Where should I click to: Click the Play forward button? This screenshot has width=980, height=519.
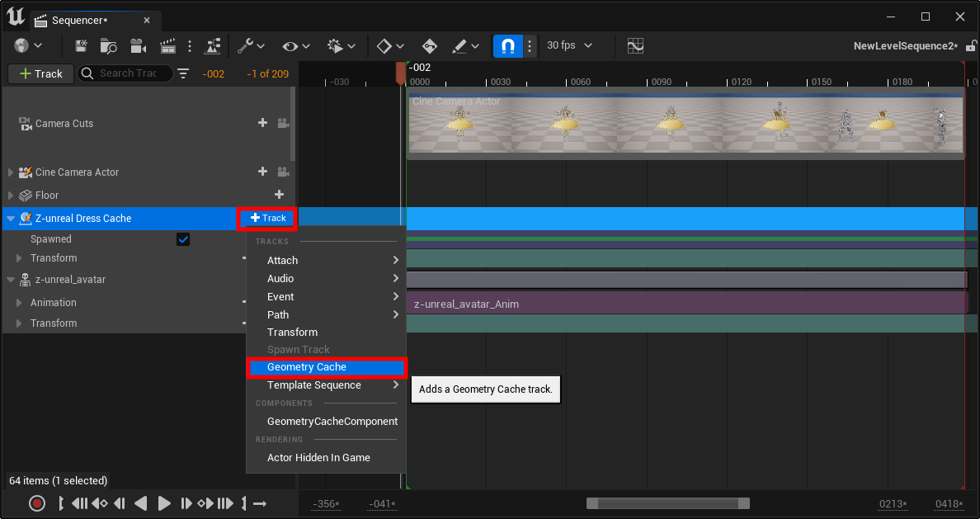tap(164, 503)
